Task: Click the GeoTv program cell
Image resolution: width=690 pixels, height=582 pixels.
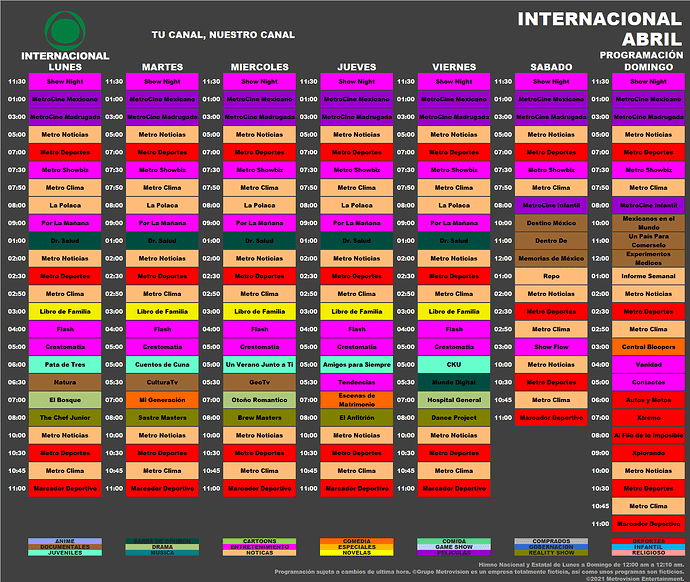Action: click(x=260, y=382)
